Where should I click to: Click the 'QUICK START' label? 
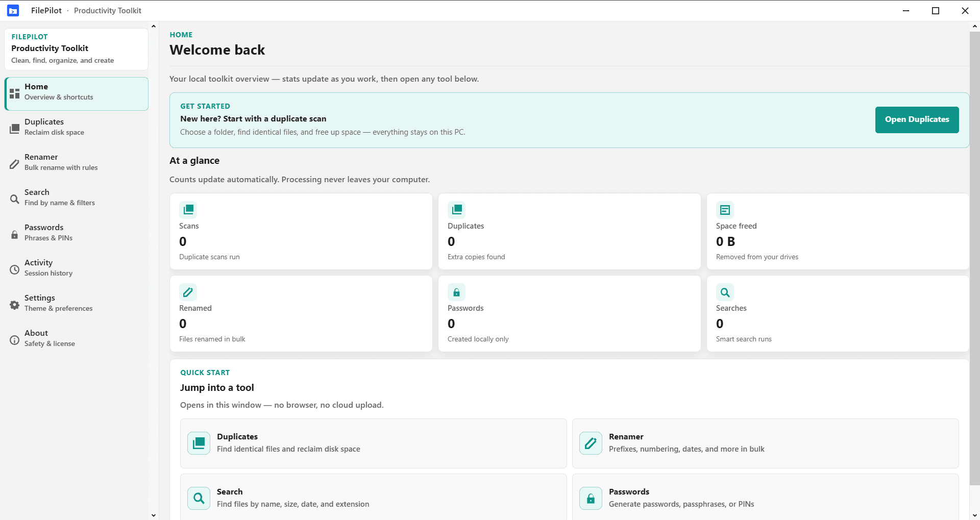click(x=205, y=373)
